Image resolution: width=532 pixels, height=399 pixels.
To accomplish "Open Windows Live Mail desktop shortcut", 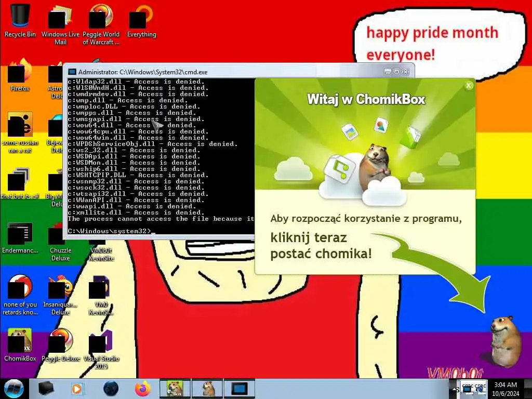I will tap(60, 24).
